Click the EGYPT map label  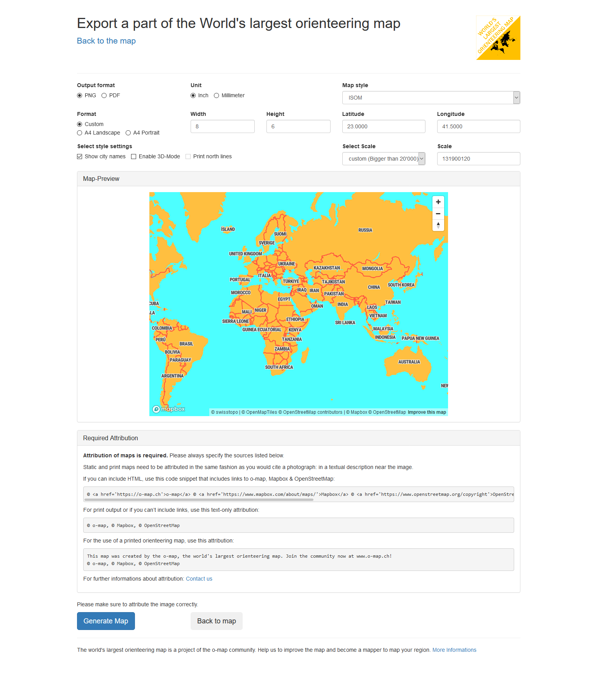(x=284, y=299)
